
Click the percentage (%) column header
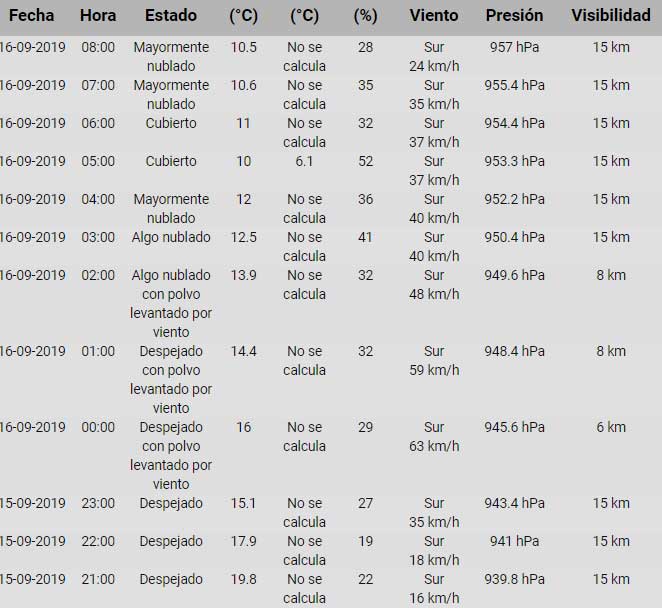coord(365,15)
